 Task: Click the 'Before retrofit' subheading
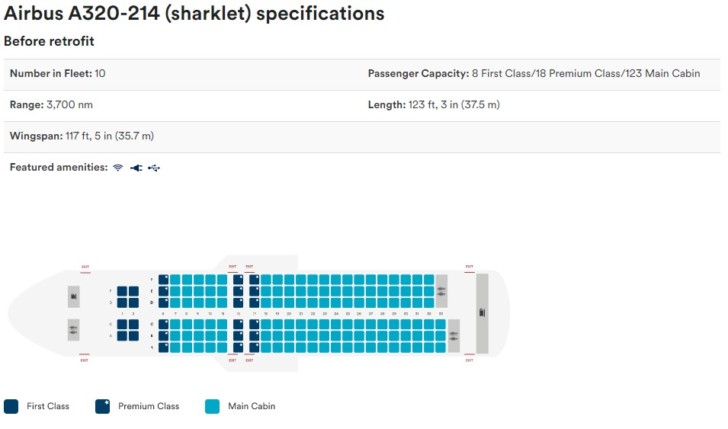pos(49,41)
